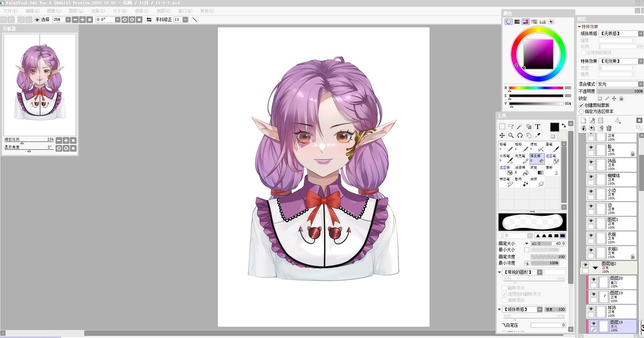Viewport: 644px width, 338px height.
Task: Swap foreground and background colors
Action: tap(565, 125)
